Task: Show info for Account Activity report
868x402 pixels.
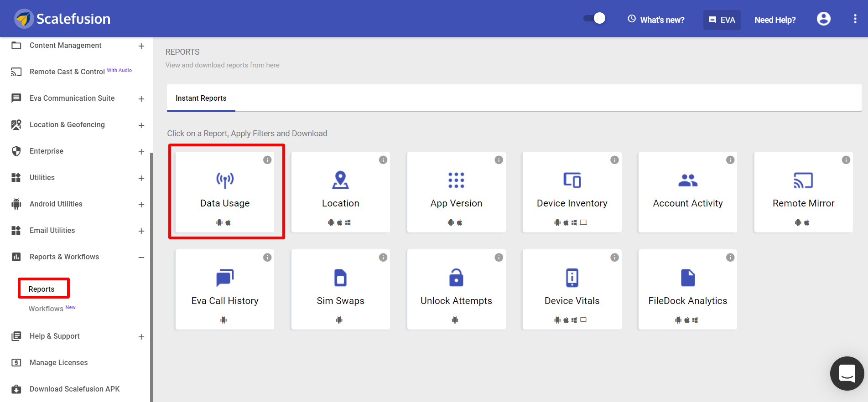Action: [x=730, y=160]
